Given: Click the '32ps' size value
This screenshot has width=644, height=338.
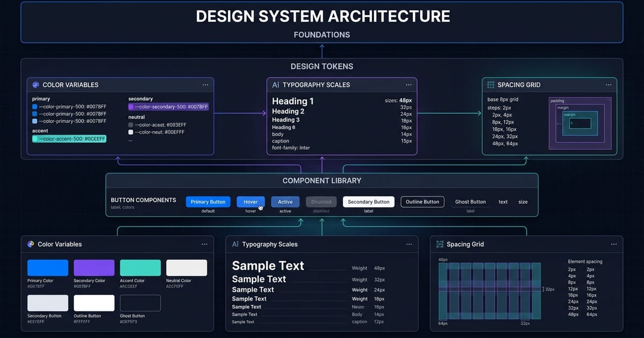Looking at the screenshot, I should [406, 107].
